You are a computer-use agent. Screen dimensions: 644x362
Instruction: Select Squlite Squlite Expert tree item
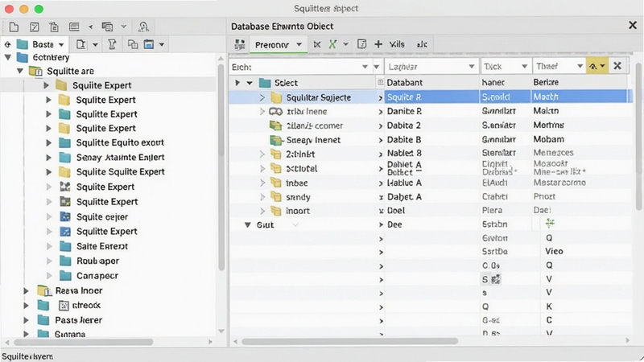(120, 171)
